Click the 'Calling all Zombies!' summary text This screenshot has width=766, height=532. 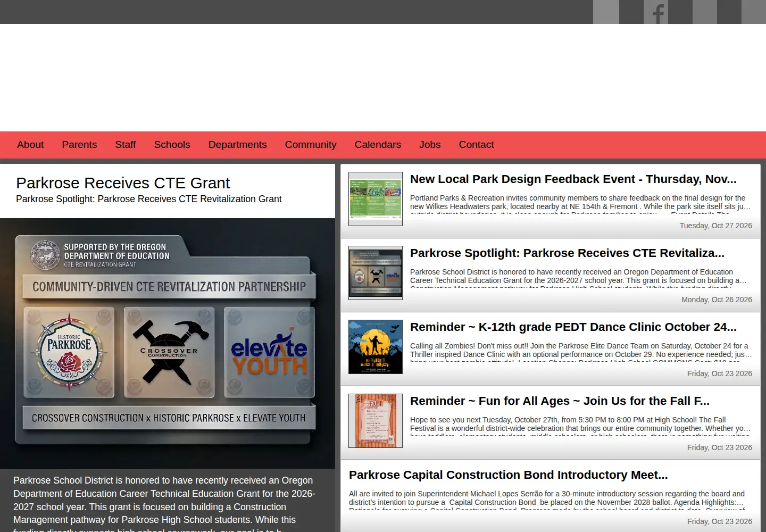[x=581, y=352]
